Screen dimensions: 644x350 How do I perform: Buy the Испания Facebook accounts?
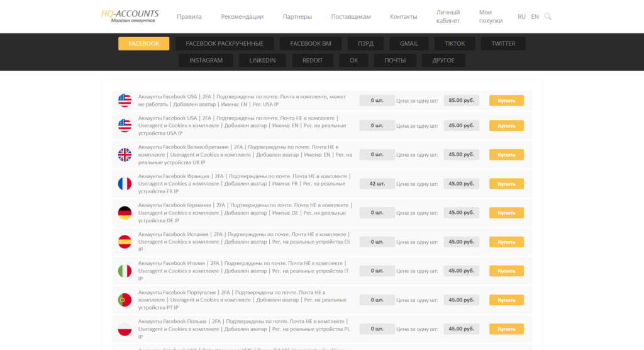[x=506, y=242]
